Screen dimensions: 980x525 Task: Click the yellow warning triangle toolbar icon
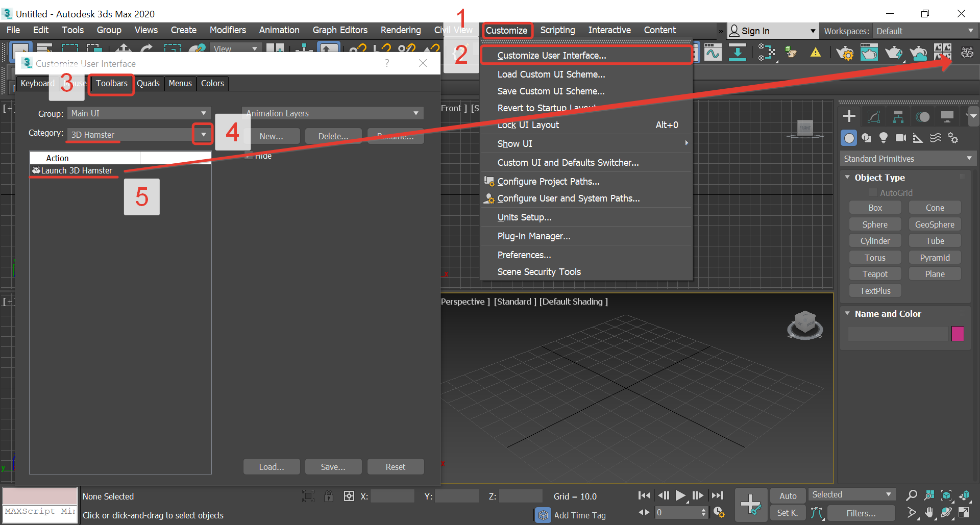(816, 52)
